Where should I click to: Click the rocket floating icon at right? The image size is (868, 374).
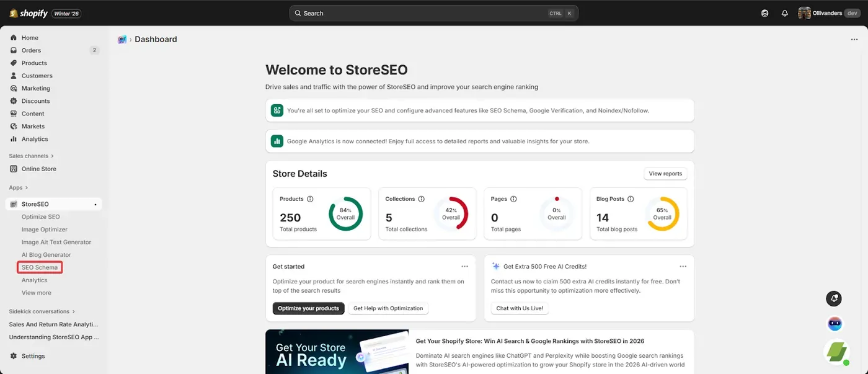pyautogui.click(x=835, y=298)
